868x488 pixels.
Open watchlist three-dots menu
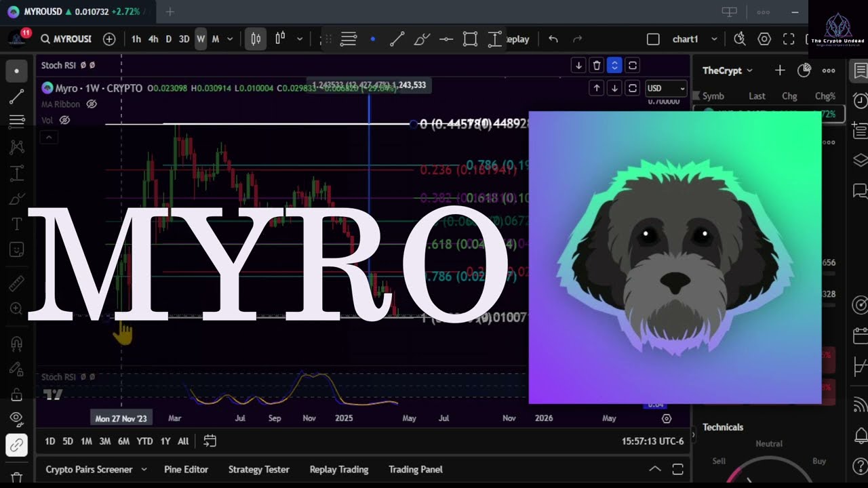point(829,70)
